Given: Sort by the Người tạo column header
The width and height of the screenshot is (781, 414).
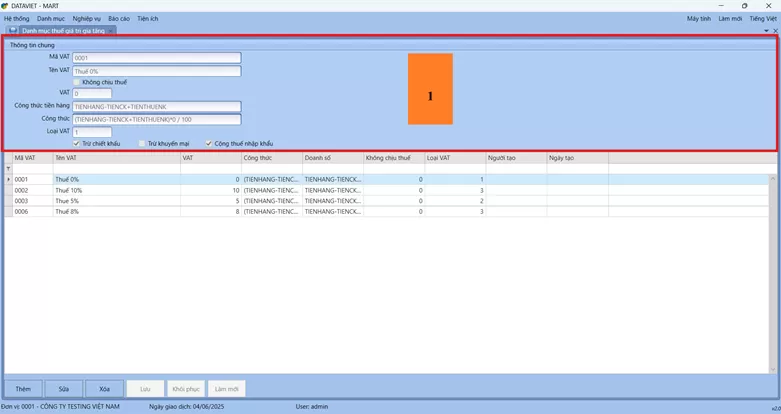Looking at the screenshot, I should point(517,158).
